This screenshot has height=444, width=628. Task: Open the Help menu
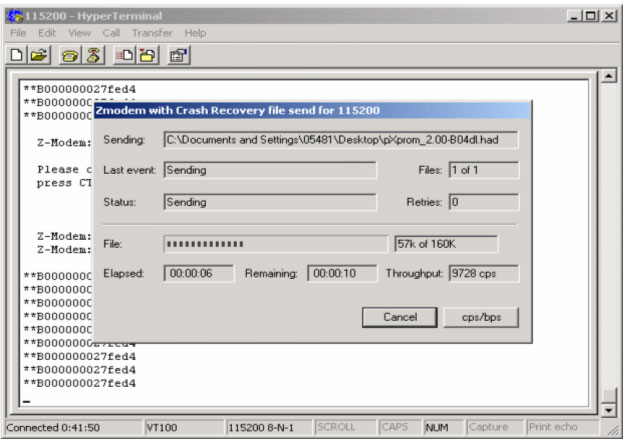196,32
